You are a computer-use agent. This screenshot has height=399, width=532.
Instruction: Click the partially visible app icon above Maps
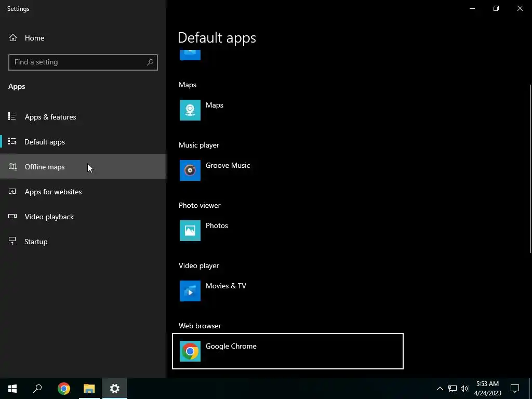point(190,55)
